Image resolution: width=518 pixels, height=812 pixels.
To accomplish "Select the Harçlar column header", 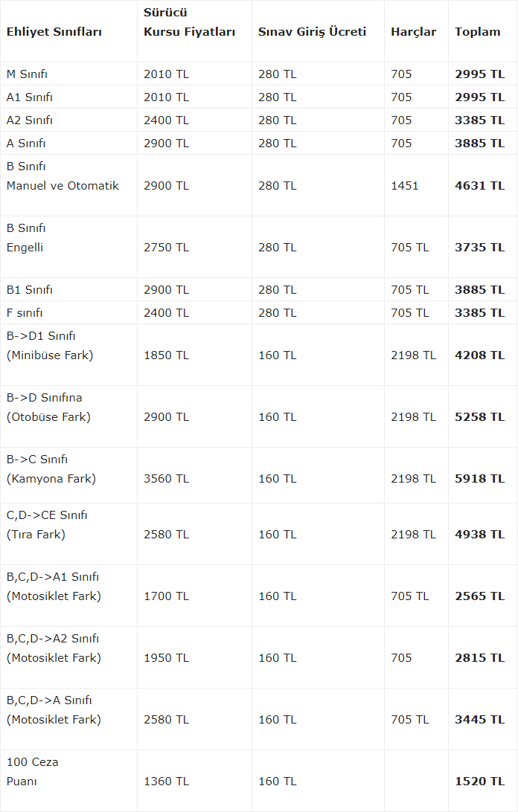I will coord(413,31).
